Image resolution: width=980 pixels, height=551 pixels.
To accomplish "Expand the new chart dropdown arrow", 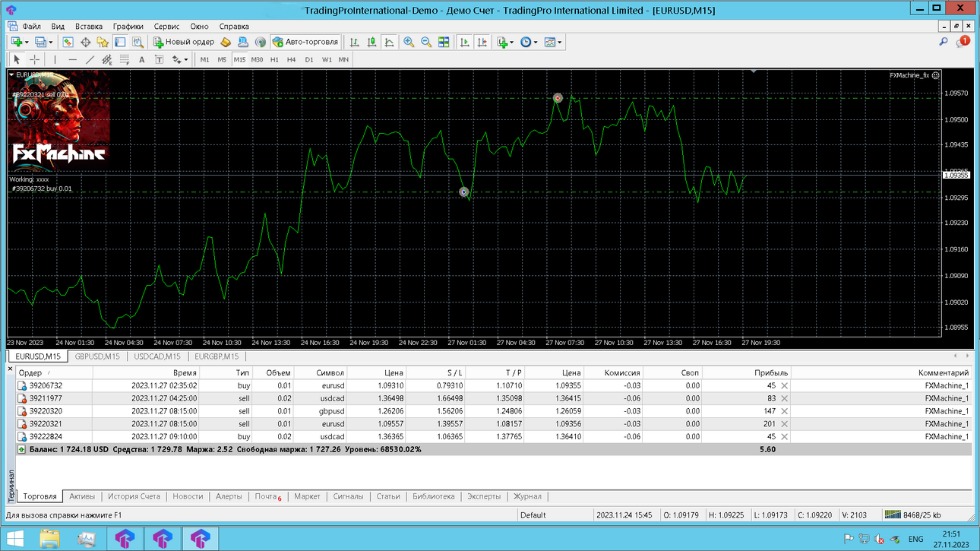I will tap(27, 43).
